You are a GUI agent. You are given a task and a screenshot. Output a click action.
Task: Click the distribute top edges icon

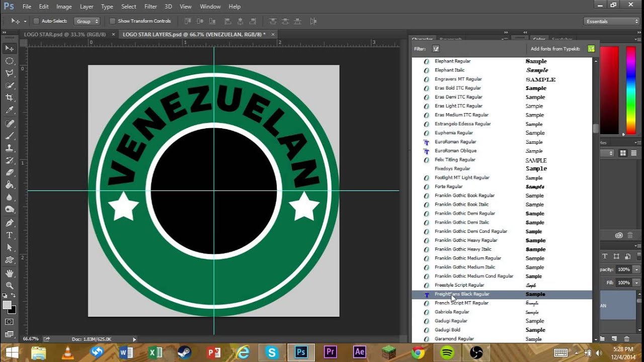click(273, 21)
